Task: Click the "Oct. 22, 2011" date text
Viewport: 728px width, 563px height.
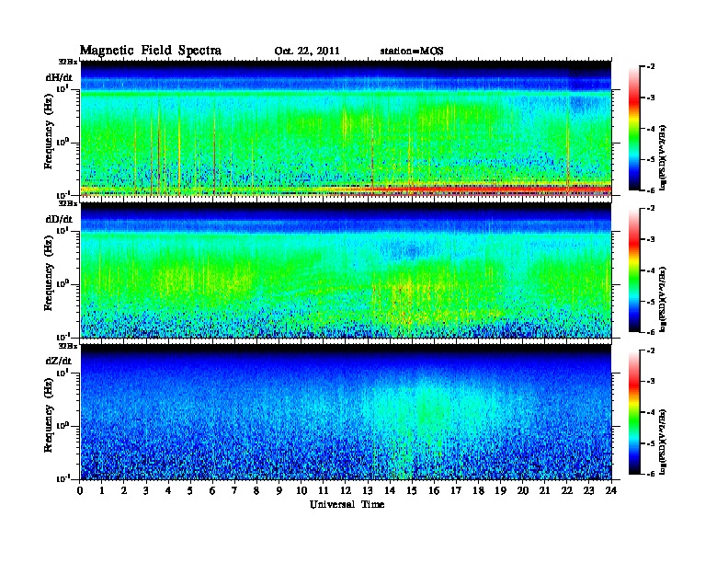Action: coord(307,52)
